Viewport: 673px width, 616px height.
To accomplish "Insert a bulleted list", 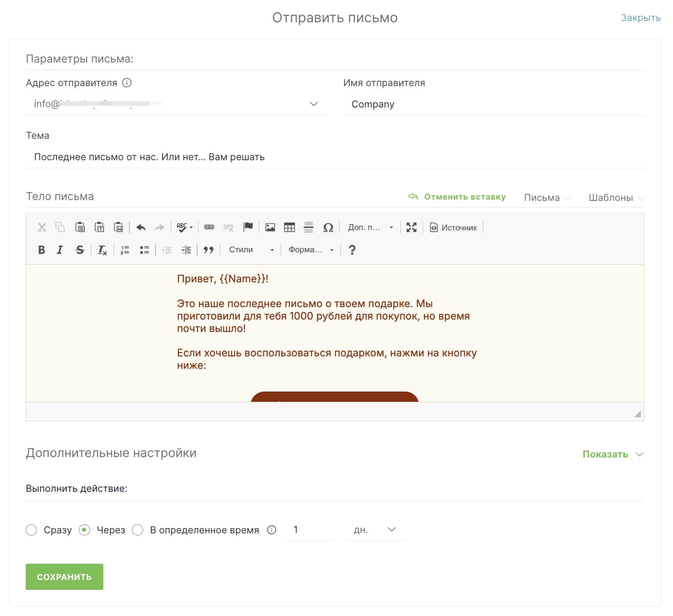I will [144, 250].
